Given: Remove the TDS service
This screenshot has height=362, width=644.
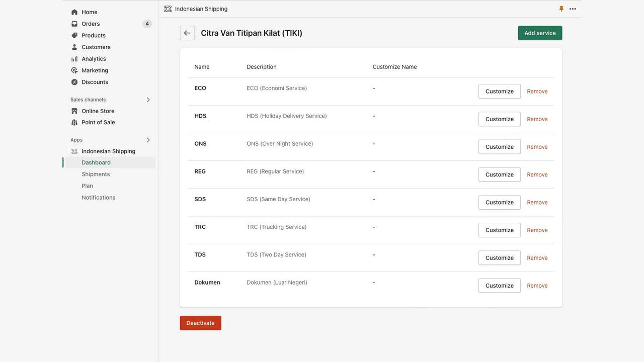Looking at the screenshot, I should 537,258.
